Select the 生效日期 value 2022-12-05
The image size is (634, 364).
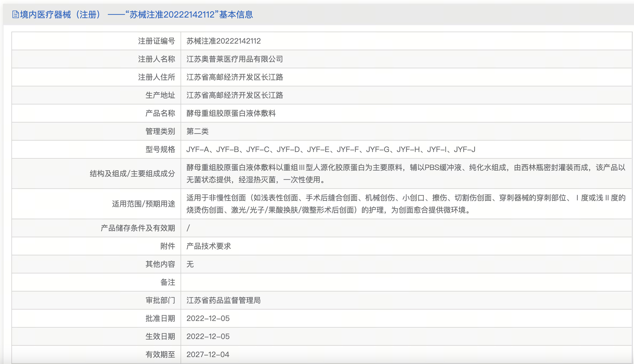click(208, 336)
